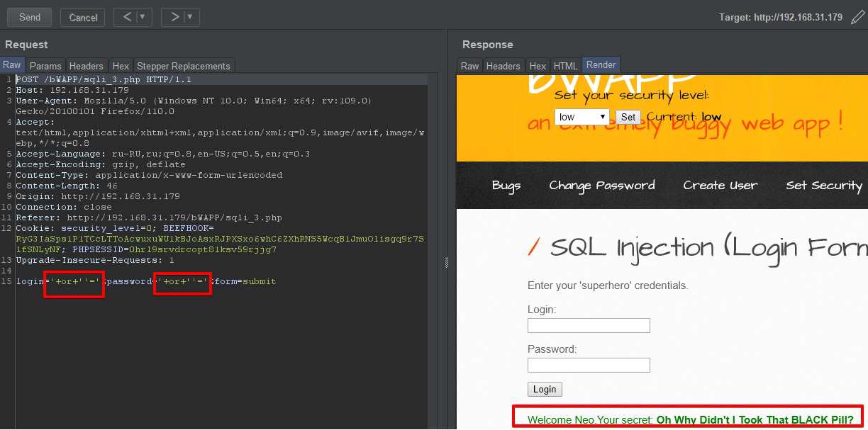
Task: Open the request Hex tab
Action: [x=121, y=66]
